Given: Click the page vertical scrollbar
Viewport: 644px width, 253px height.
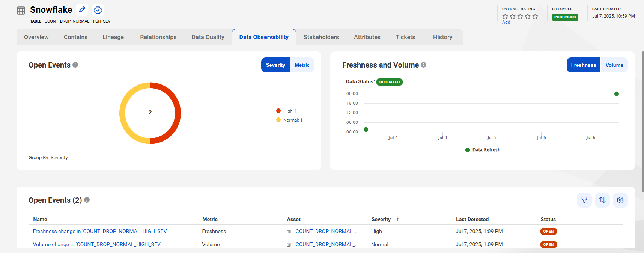Looking at the screenshot, I should 642,122.
